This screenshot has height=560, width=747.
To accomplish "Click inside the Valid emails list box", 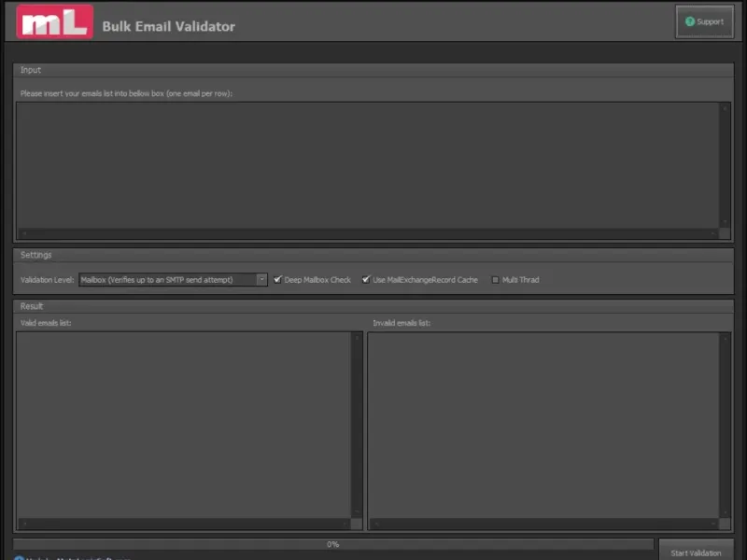I will tap(184, 426).
